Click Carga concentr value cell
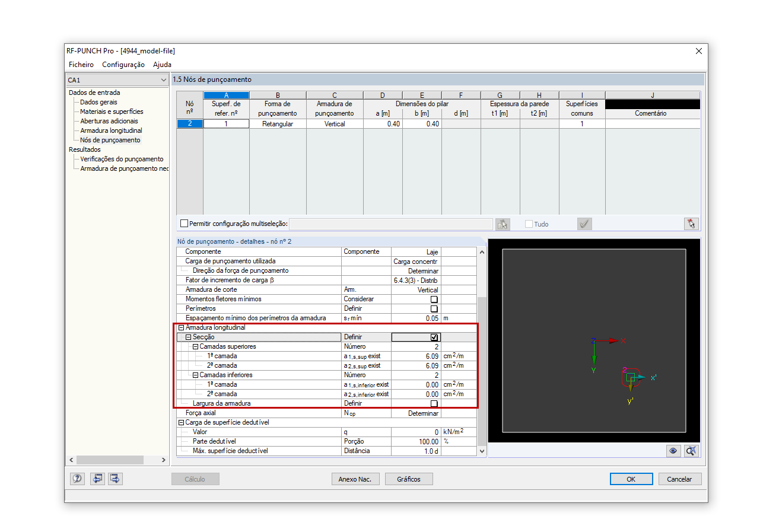The width and height of the screenshot is (779, 532). click(416, 262)
